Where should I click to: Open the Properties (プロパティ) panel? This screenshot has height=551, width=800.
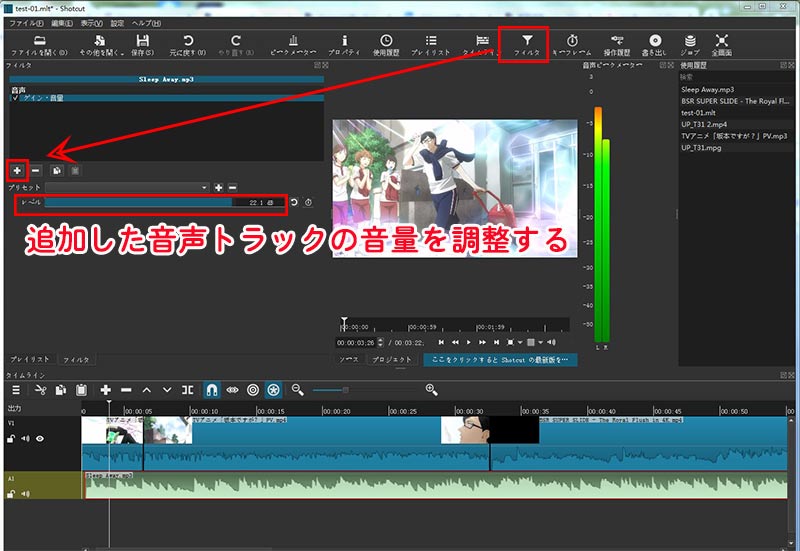(344, 45)
